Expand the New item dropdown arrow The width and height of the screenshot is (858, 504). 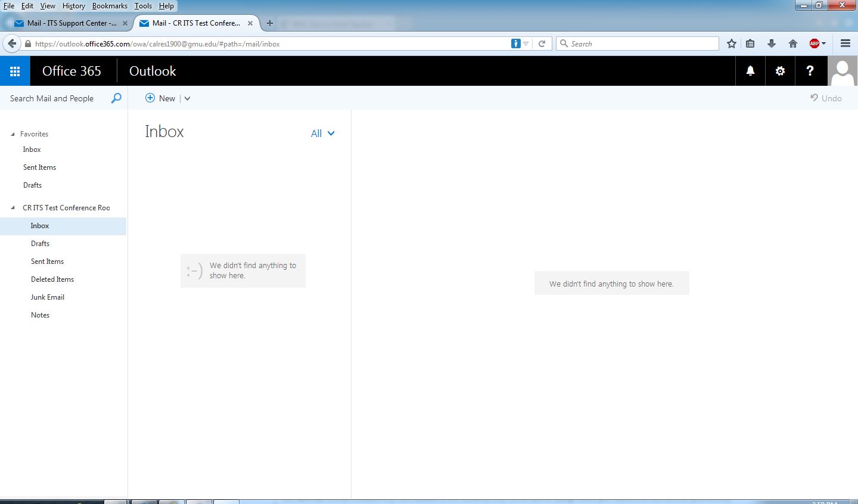(187, 99)
